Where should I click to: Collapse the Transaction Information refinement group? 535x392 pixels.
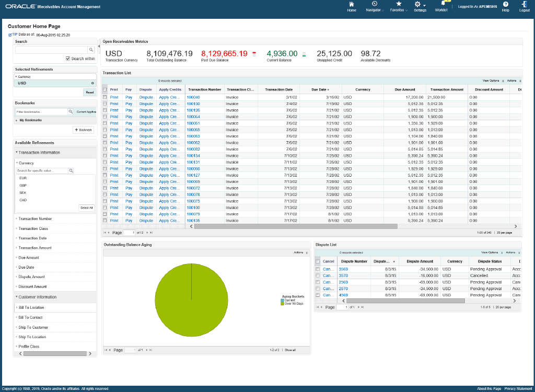(16, 152)
